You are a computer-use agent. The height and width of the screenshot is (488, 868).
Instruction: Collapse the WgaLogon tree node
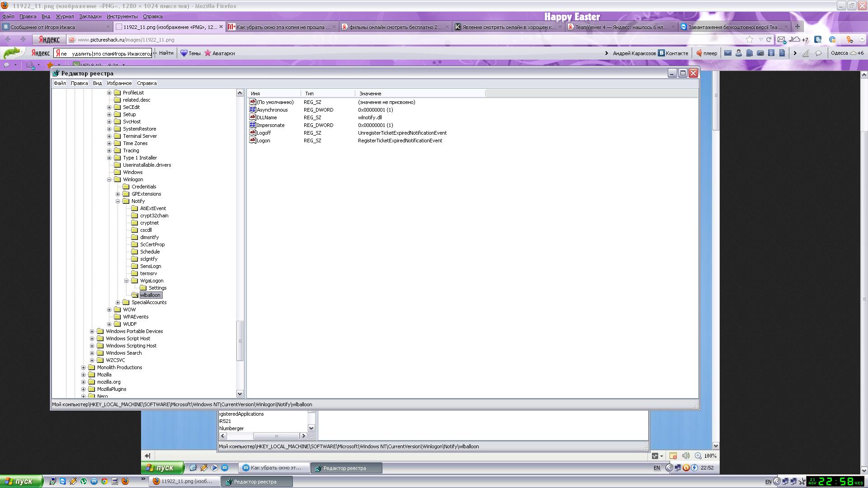(x=127, y=281)
